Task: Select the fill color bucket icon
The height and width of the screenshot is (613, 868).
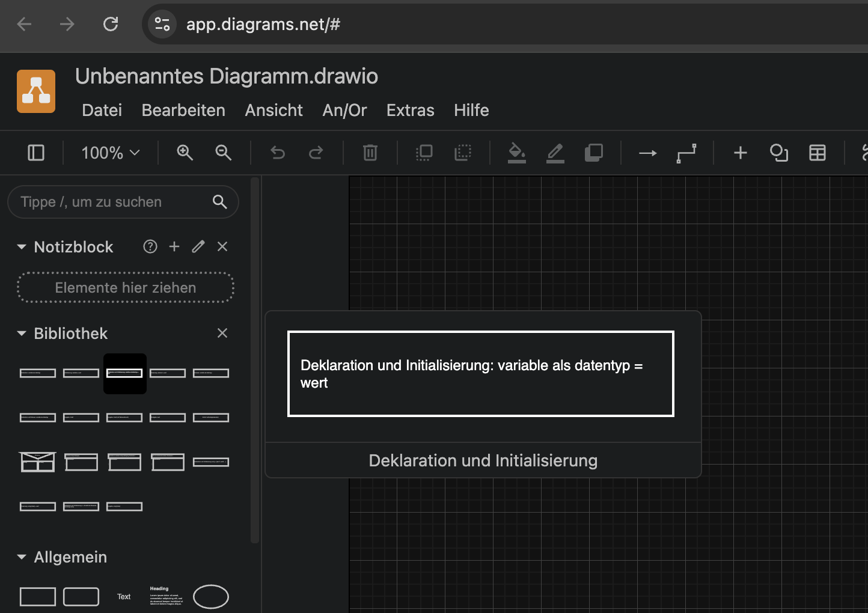Action: click(x=516, y=153)
